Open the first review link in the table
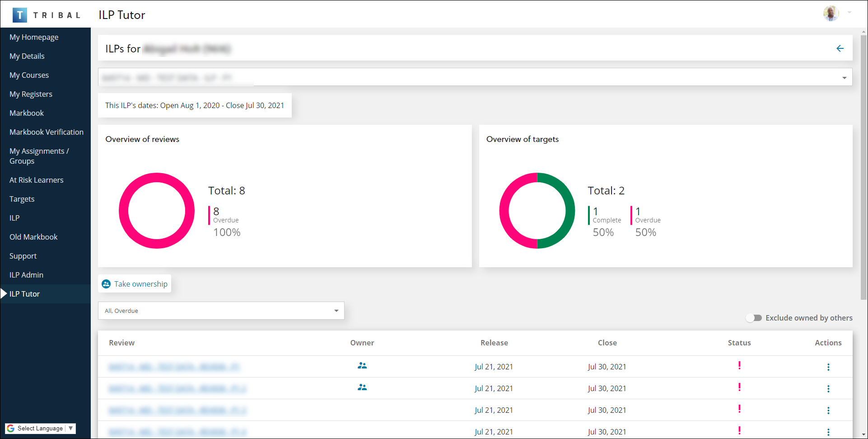 (174, 367)
